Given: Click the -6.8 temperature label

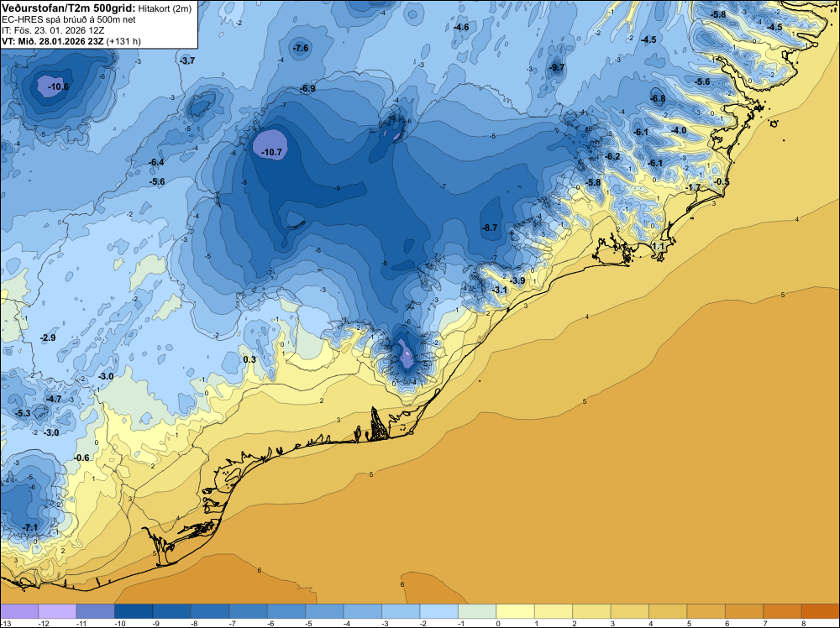Looking at the screenshot, I should click(x=658, y=98).
